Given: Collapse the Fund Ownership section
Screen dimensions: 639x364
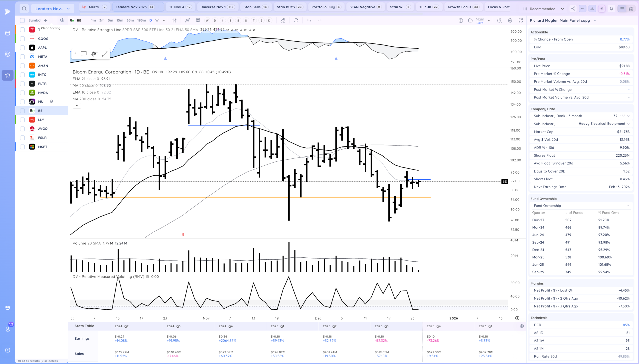Looking at the screenshot, I should coord(628,206).
